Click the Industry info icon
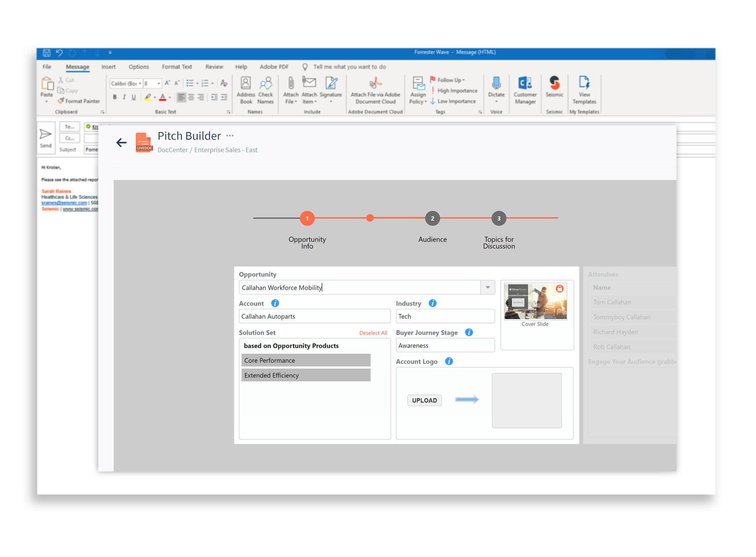The height and width of the screenshot is (557, 756). click(433, 303)
